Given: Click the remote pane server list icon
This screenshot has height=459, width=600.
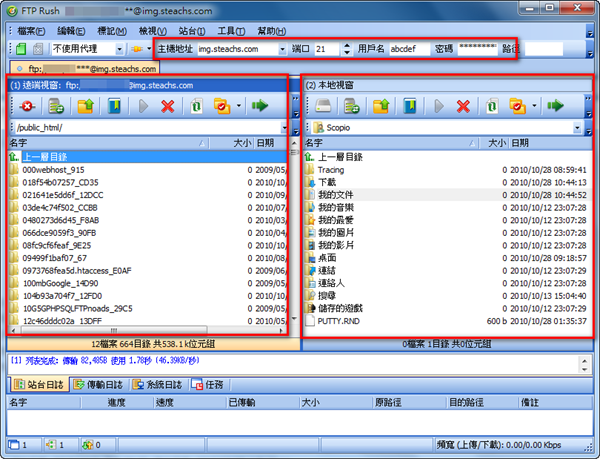Looking at the screenshot, I should (56, 106).
